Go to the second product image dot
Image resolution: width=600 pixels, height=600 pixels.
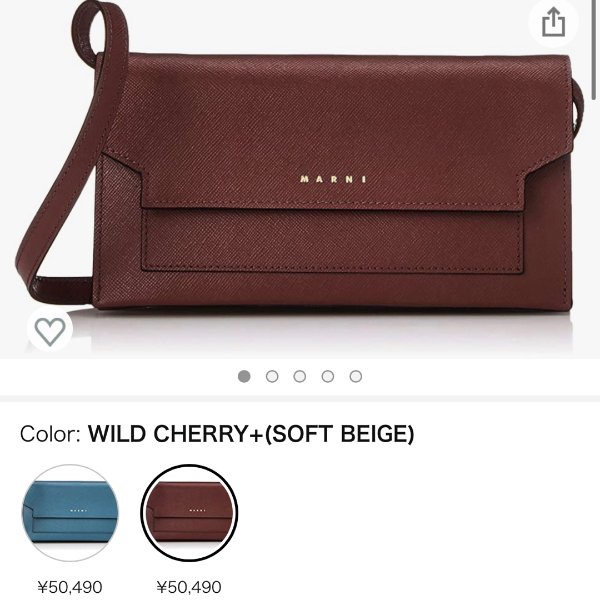(x=272, y=377)
